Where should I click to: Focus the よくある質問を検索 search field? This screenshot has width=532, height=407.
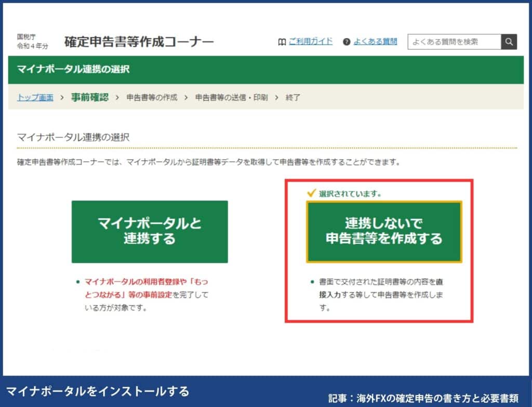coord(454,42)
